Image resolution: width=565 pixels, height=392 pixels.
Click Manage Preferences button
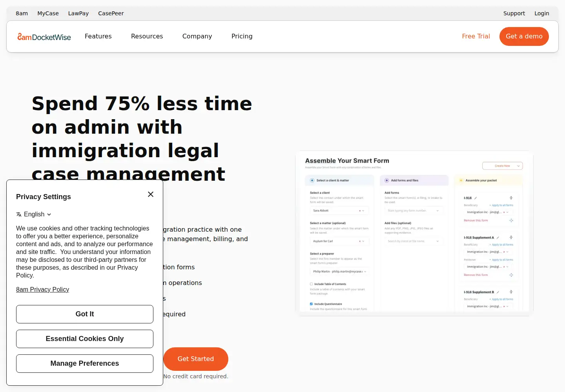(x=85, y=364)
